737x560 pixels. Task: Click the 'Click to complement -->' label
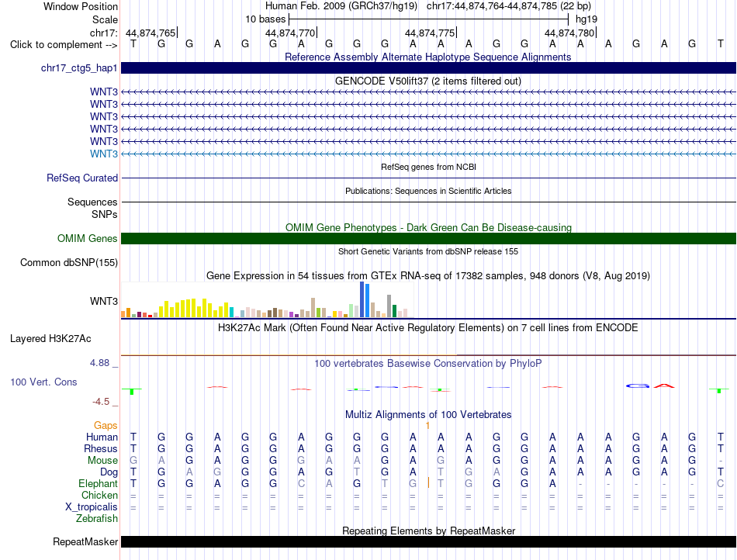[x=64, y=45]
